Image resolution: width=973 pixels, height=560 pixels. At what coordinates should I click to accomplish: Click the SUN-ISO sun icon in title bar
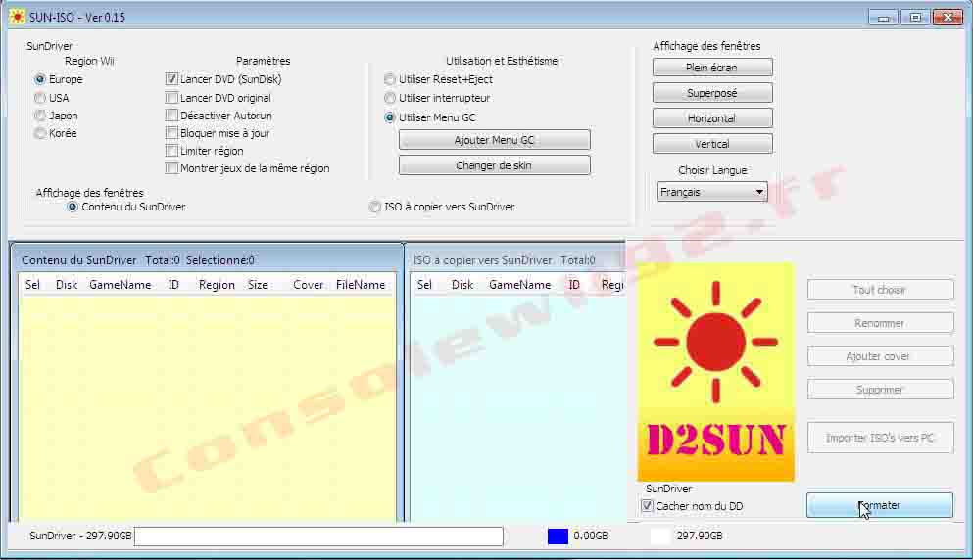tap(18, 17)
